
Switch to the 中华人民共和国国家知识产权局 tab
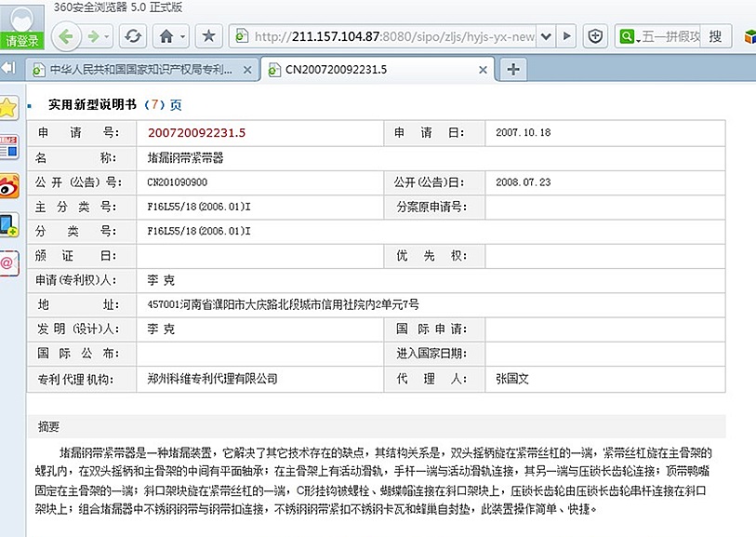[x=139, y=69]
